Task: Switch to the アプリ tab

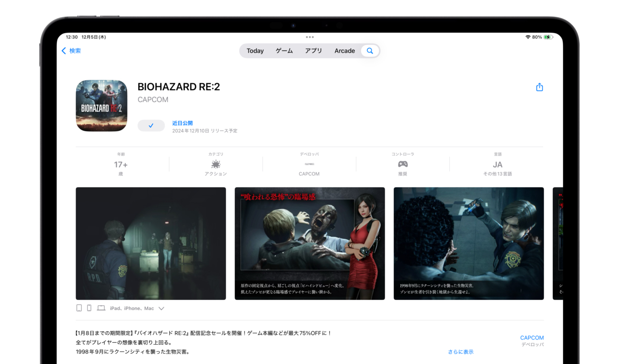Action: [x=313, y=51]
